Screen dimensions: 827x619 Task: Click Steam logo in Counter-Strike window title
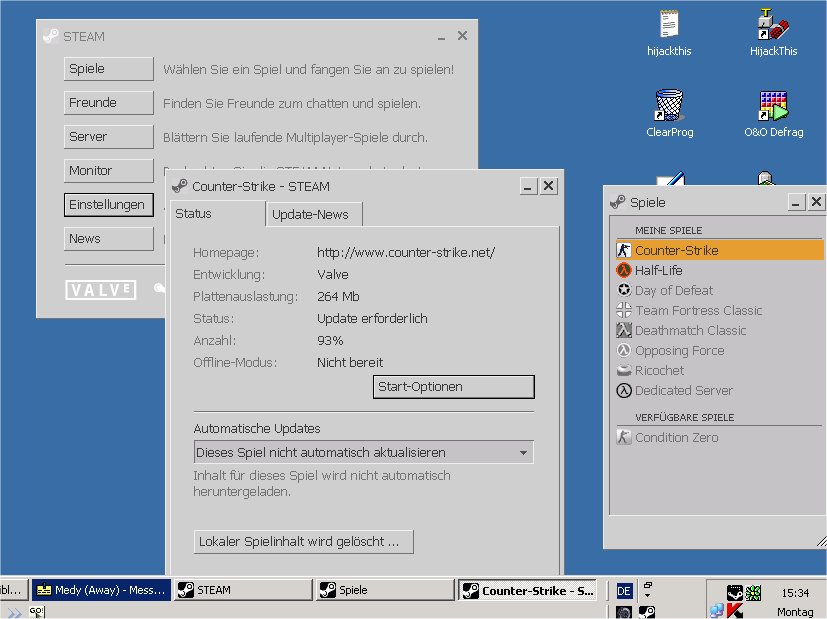pos(179,186)
